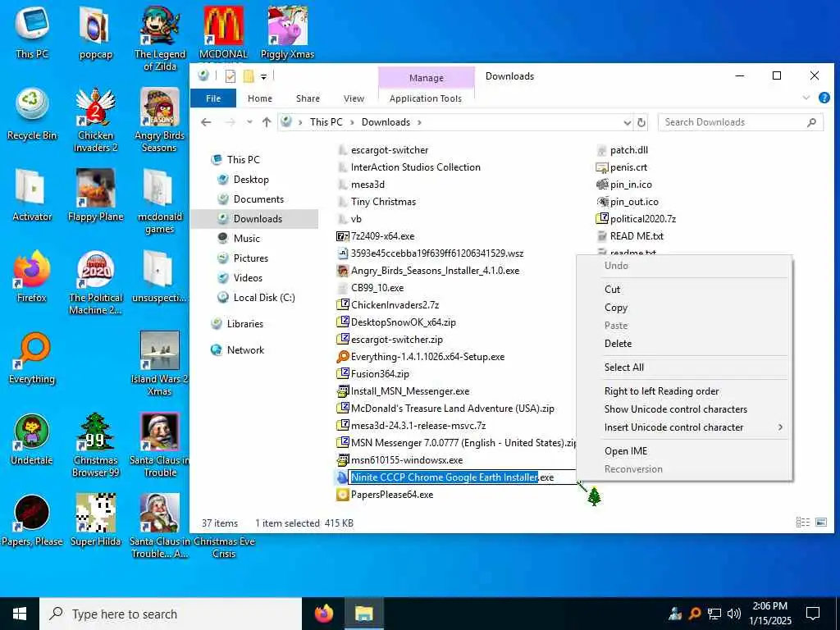Switch to large icons view in status bar
This screenshot has height=630, width=840.
coord(820,523)
